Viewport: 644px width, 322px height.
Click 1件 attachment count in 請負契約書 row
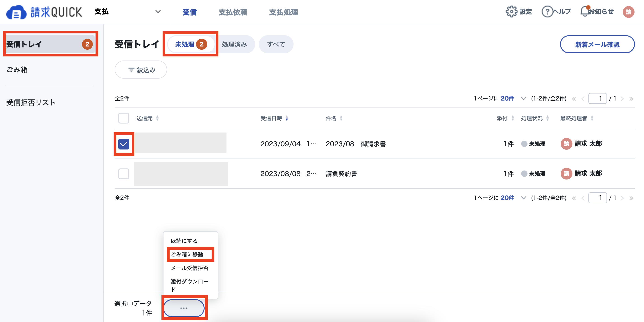[509, 173]
